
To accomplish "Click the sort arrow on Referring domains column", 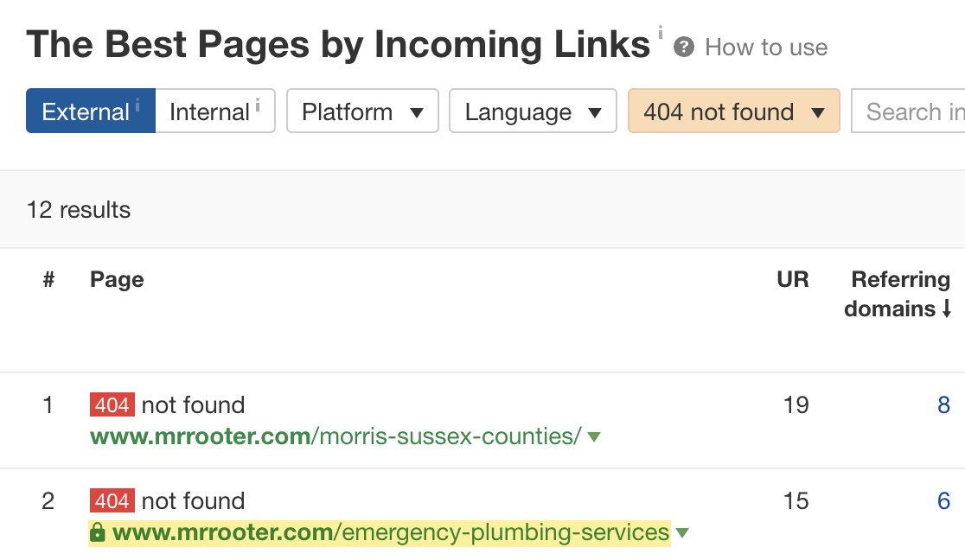I will point(947,308).
